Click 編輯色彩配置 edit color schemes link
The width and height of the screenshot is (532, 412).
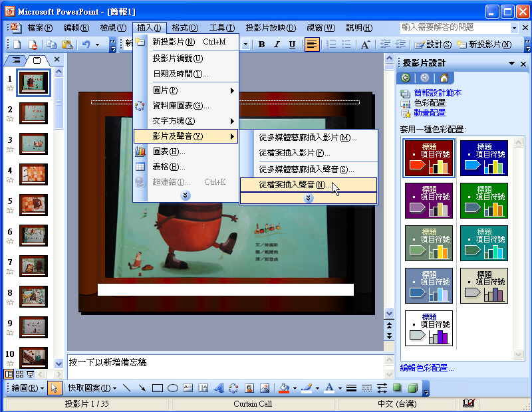click(x=427, y=368)
